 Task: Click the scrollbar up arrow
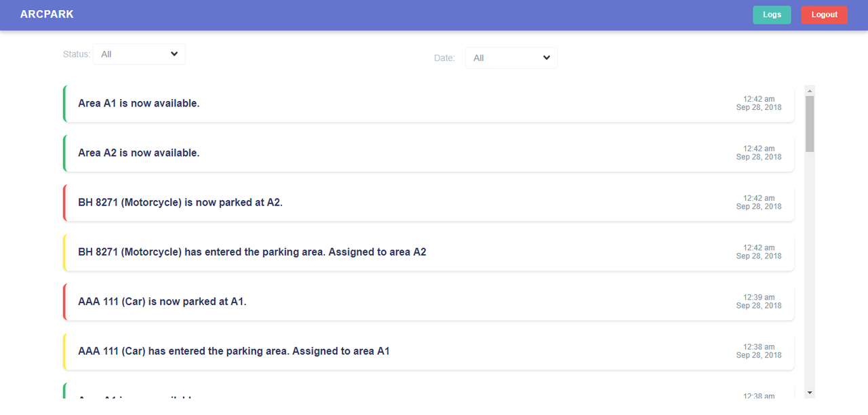pyautogui.click(x=810, y=90)
